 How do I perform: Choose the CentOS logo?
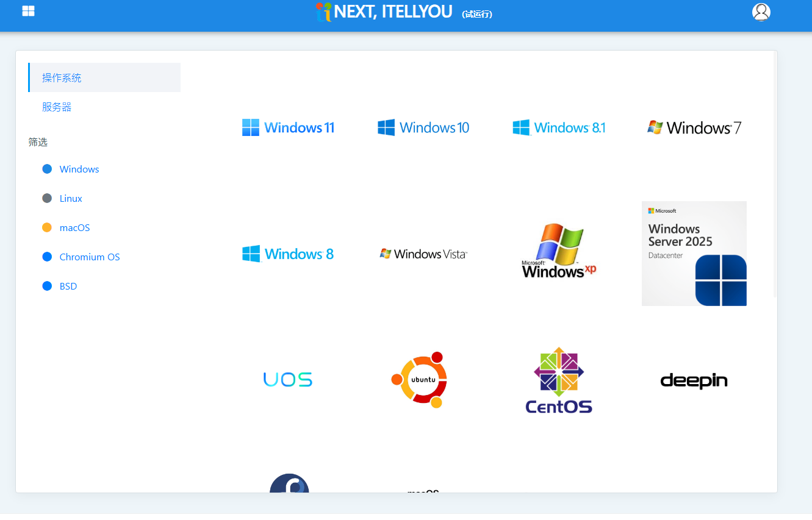[x=559, y=380]
